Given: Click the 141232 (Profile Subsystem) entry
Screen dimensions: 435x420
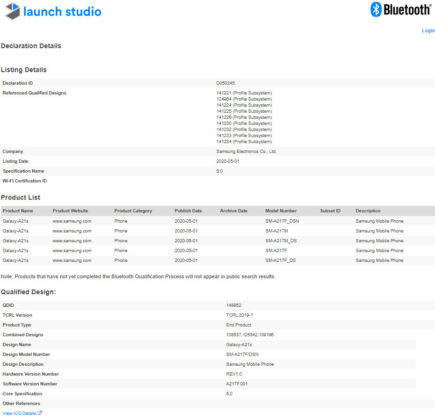Looking at the screenshot, I should pyautogui.click(x=244, y=129).
